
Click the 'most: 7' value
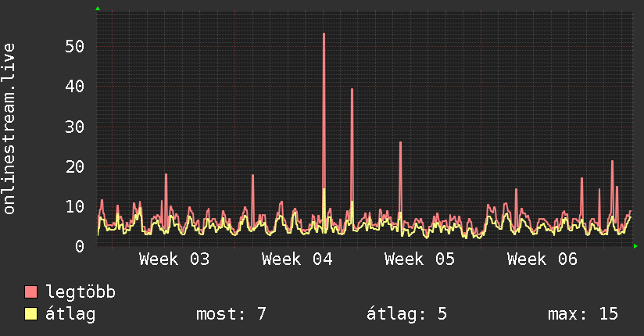(231, 314)
